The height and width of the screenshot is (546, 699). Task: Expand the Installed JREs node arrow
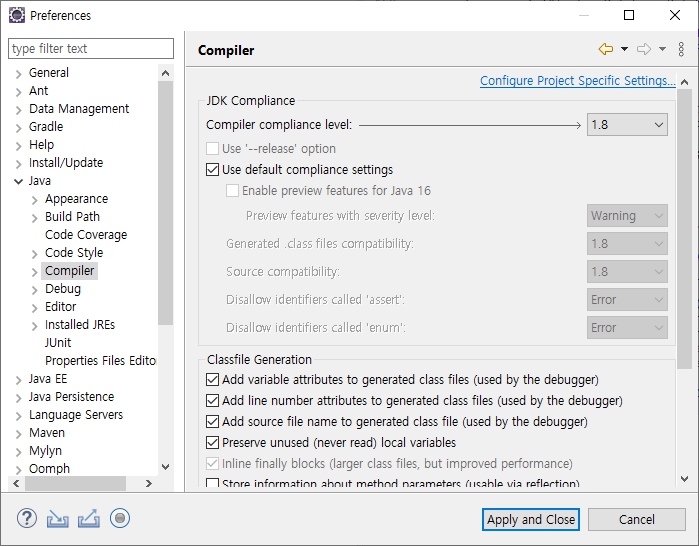point(35,326)
